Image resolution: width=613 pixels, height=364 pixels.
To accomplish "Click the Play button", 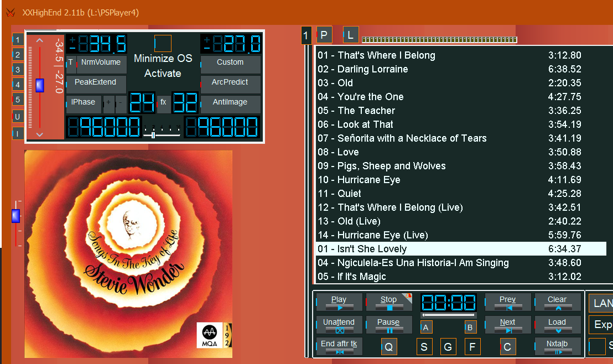I will pyautogui.click(x=339, y=302).
